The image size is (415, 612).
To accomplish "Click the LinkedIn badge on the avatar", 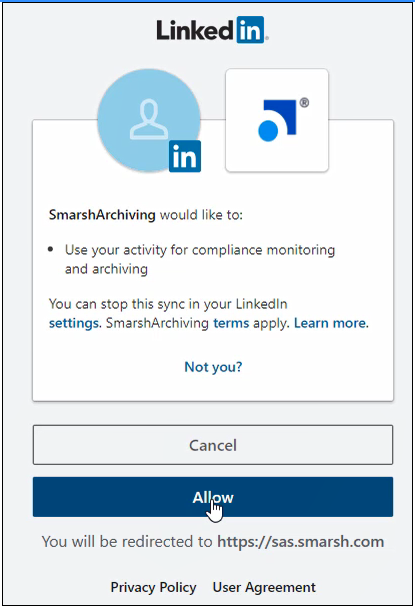I will [x=185, y=156].
